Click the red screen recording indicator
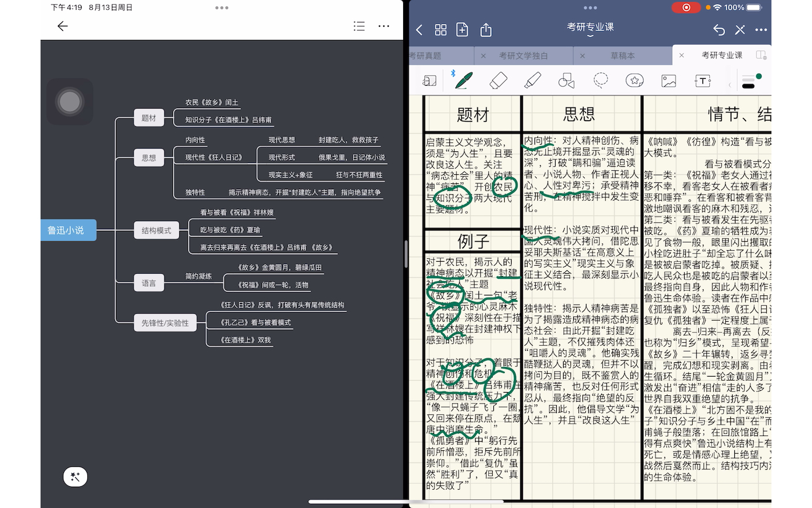This screenshot has width=812, height=508. click(x=686, y=7)
